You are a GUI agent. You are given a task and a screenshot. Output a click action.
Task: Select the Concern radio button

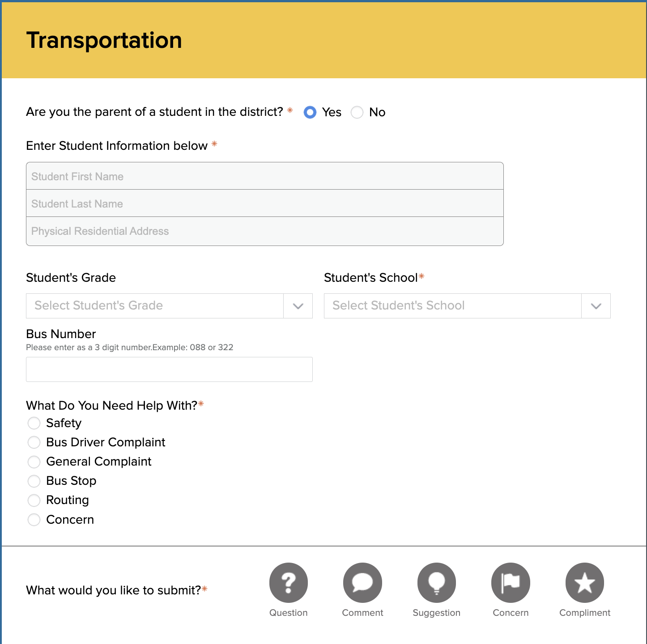34,520
